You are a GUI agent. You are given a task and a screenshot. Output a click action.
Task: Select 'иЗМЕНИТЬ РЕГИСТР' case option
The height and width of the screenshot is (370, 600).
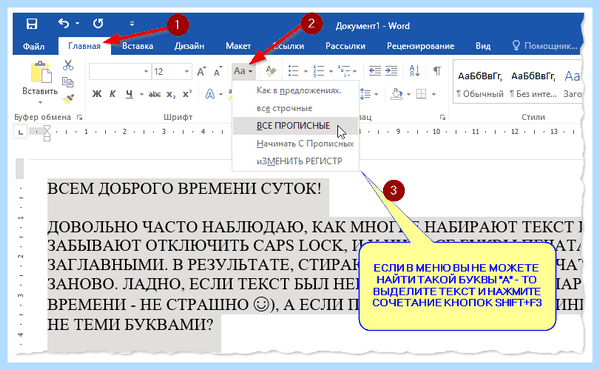pos(295,161)
